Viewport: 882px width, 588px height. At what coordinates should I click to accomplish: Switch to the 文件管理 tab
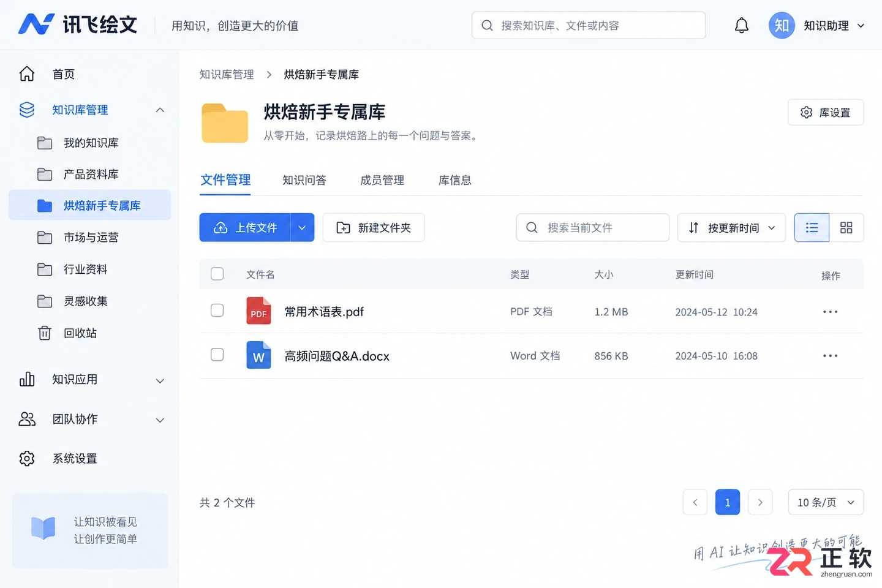click(x=225, y=180)
